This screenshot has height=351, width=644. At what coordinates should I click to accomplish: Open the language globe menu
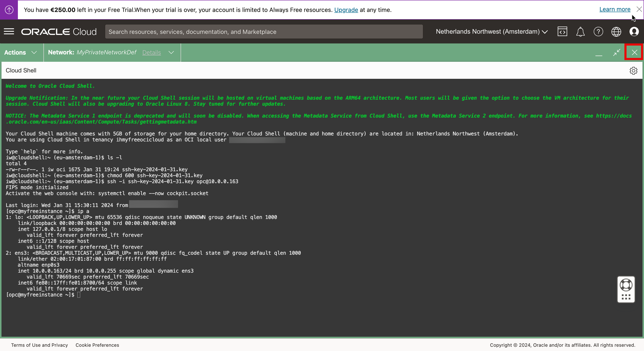point(616,32)
